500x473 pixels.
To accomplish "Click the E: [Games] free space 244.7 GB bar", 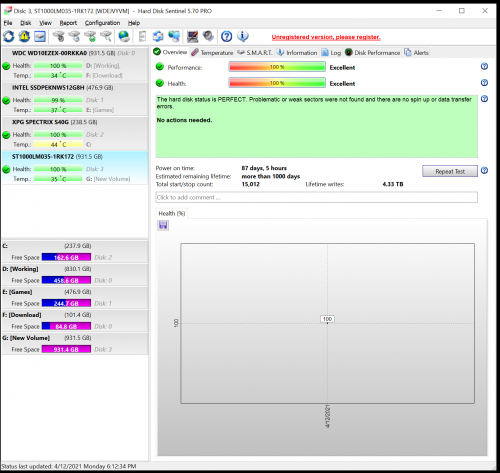I will 66,303.
